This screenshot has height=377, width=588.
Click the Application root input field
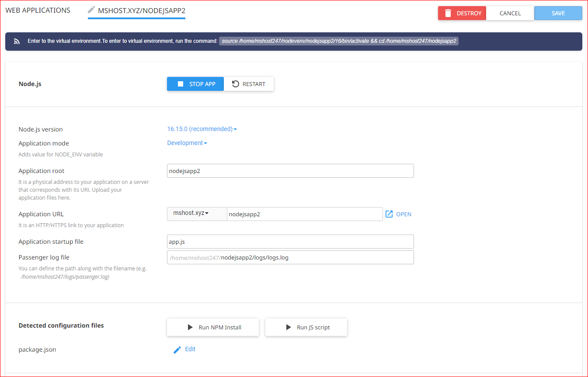pyautogui.click(x=290, y=171)
